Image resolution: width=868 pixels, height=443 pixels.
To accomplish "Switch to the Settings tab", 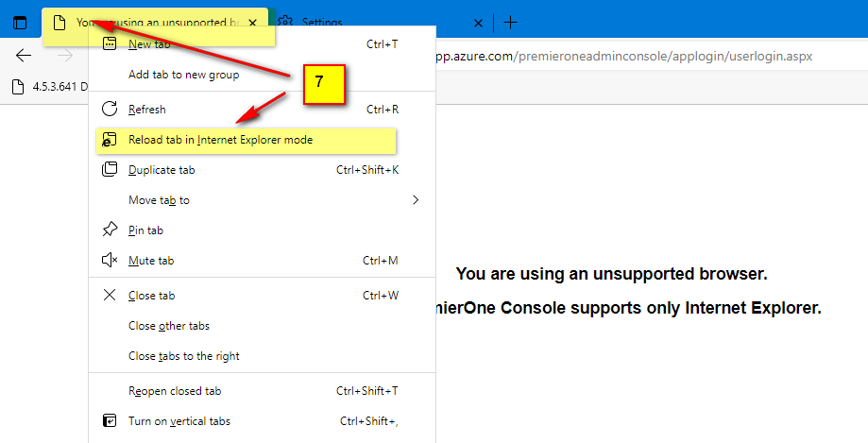I will click(379, 22).
